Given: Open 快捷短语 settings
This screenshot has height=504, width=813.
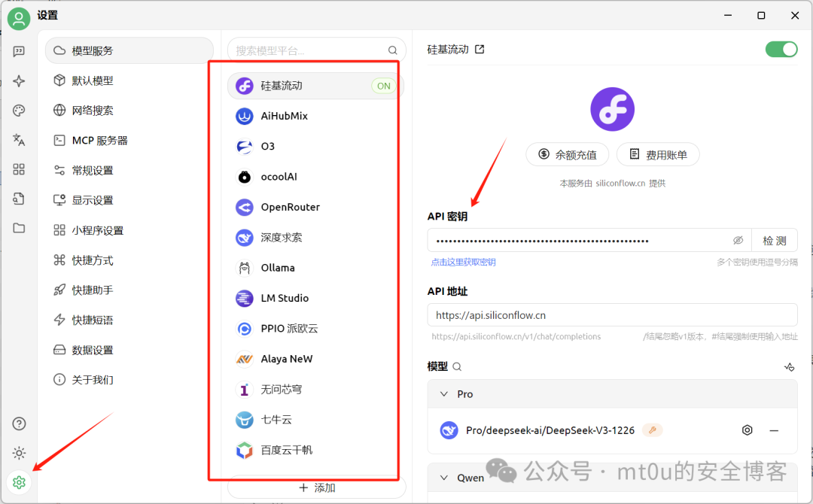Looking at the screenshot, I should coord(129,320).
